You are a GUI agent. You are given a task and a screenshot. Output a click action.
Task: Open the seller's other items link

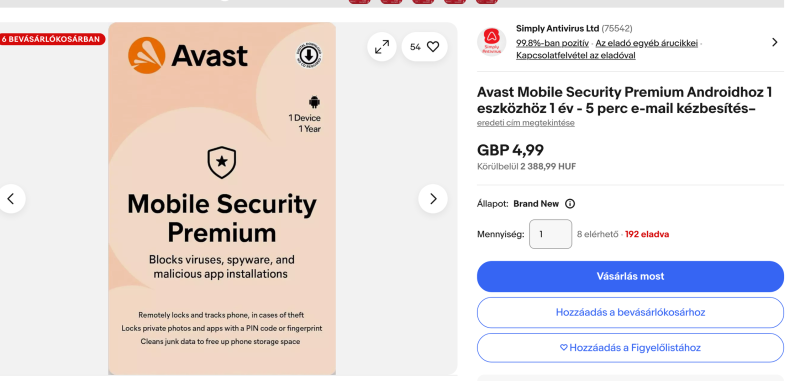pyautogui.click(x=646, y=43)
